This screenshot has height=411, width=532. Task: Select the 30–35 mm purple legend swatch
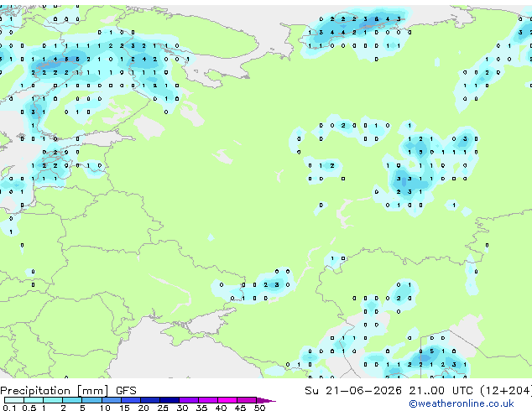(188, 400)
